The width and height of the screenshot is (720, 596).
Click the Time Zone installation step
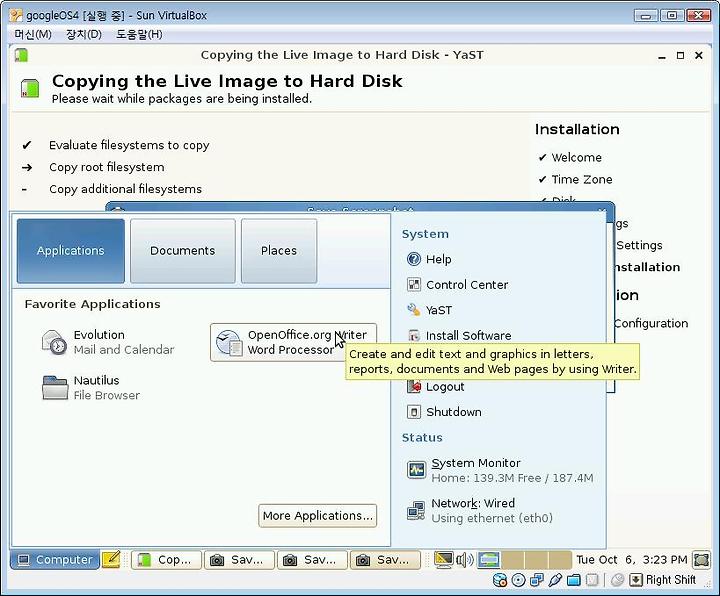point(582,180)
